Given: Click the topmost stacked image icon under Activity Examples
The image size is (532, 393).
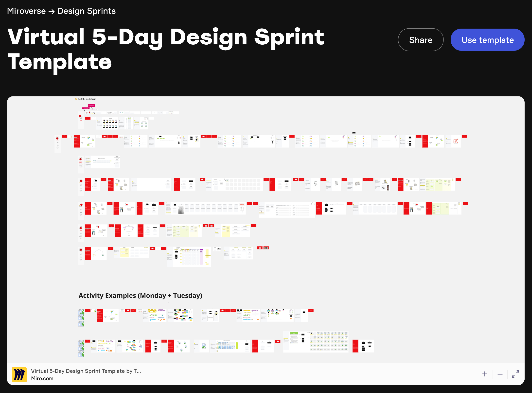Looking at the screenshot, I should pos(81,312).
